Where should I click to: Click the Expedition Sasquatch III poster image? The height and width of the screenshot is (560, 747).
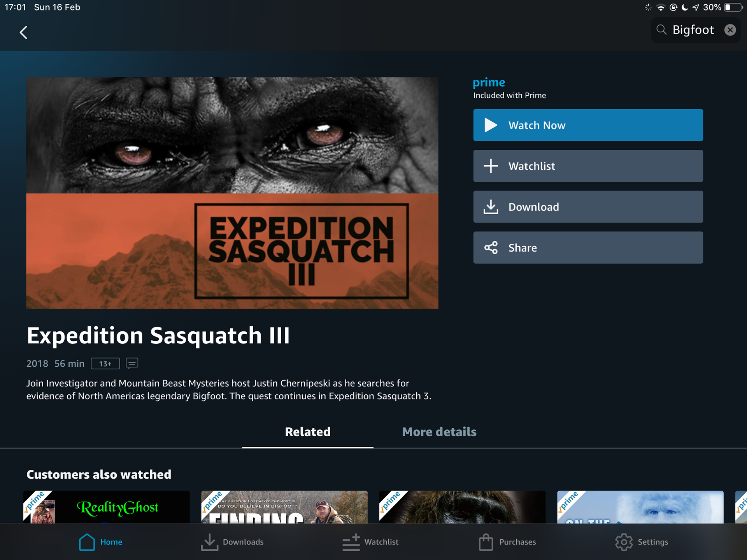pos(232,193)
